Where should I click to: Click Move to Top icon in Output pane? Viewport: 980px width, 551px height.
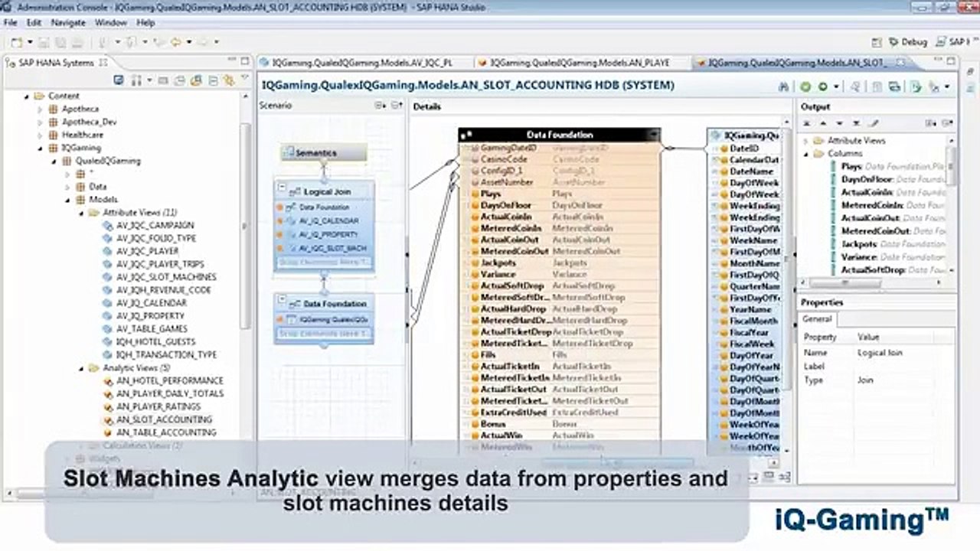click(x=807, y=122)
